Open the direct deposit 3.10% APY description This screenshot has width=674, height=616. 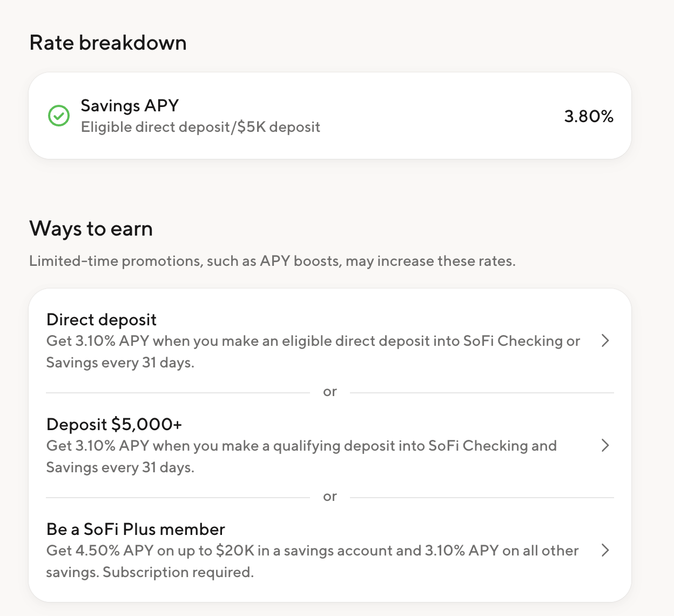(313, 352)
